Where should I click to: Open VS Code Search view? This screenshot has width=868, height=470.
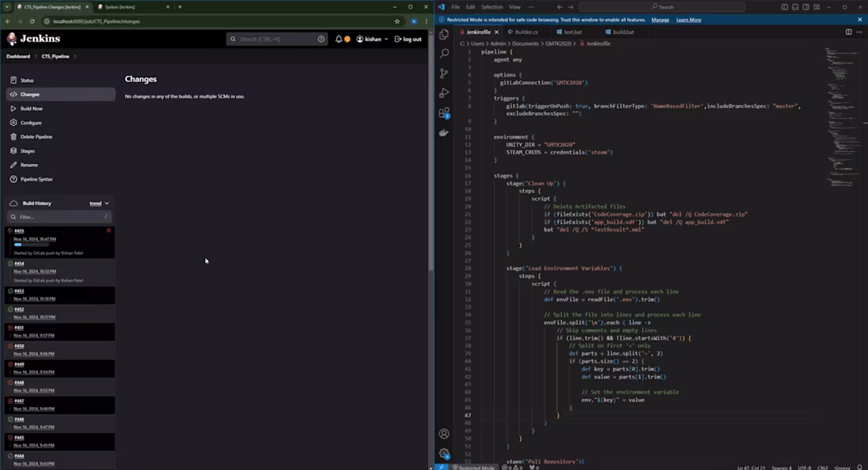point(444,54)
